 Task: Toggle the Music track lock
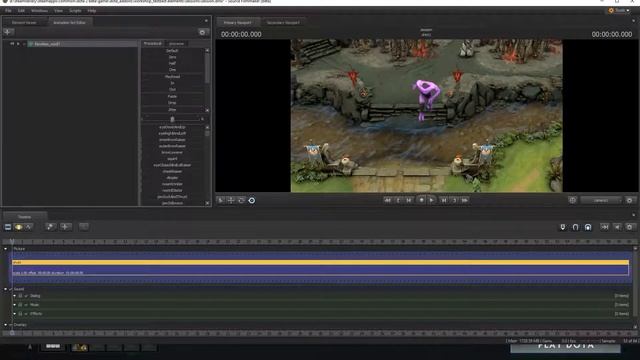20,305
